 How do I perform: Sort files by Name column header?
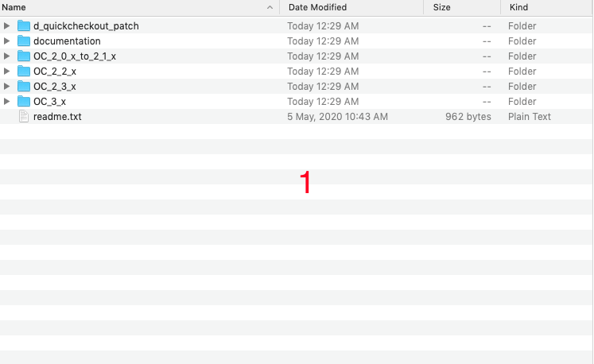(14, 7)
